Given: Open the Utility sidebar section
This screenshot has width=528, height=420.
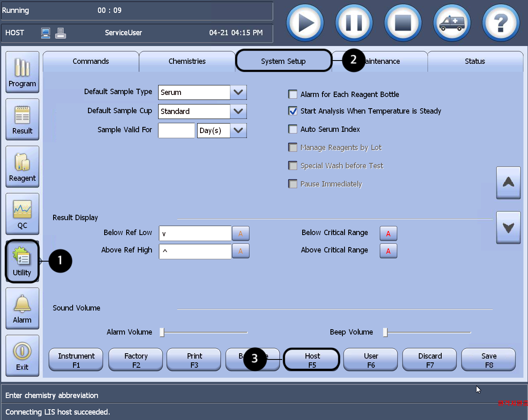Looking at the screenshot, I should click(22, 261).
